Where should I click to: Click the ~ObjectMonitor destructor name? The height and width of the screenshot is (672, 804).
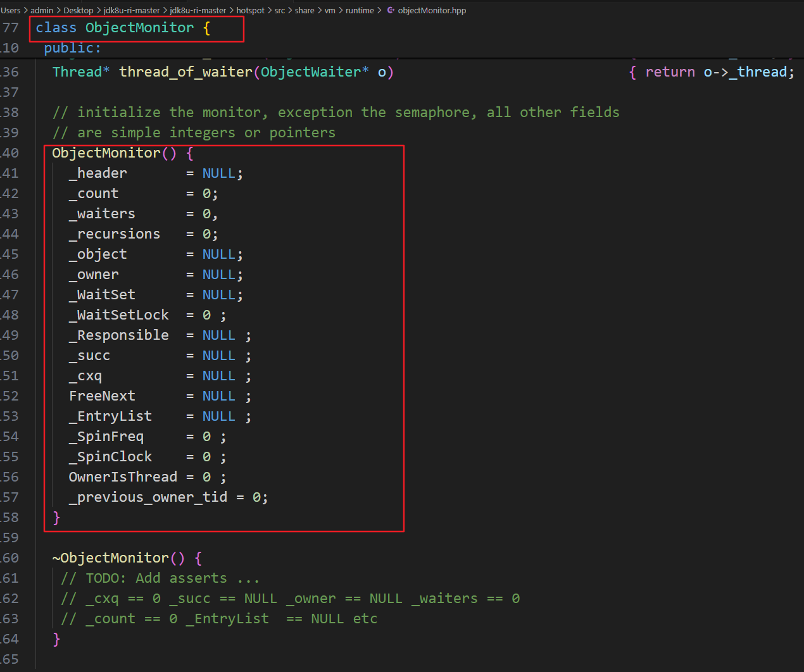(114, 558)
